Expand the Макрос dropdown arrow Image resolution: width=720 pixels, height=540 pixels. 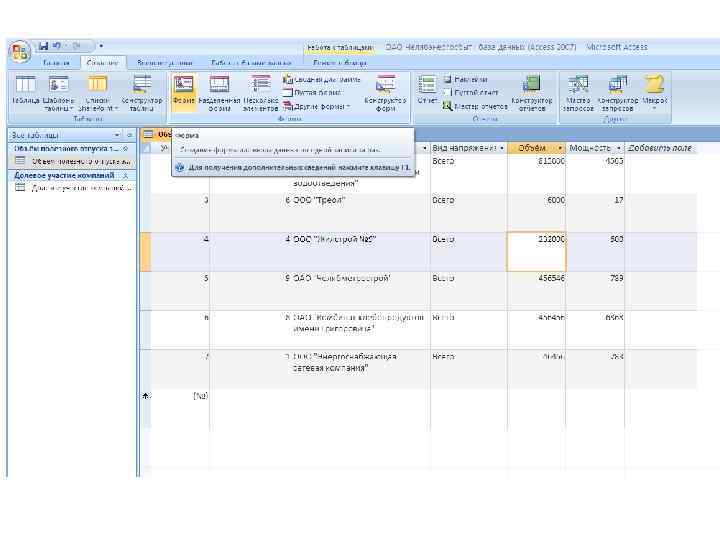coord(655,108)
